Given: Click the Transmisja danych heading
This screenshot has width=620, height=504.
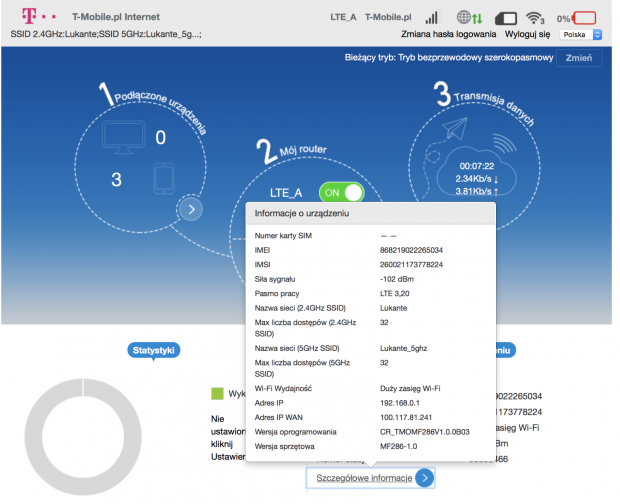Looking at the screenshot, I should pyautogui.click(x=494, y=107).
